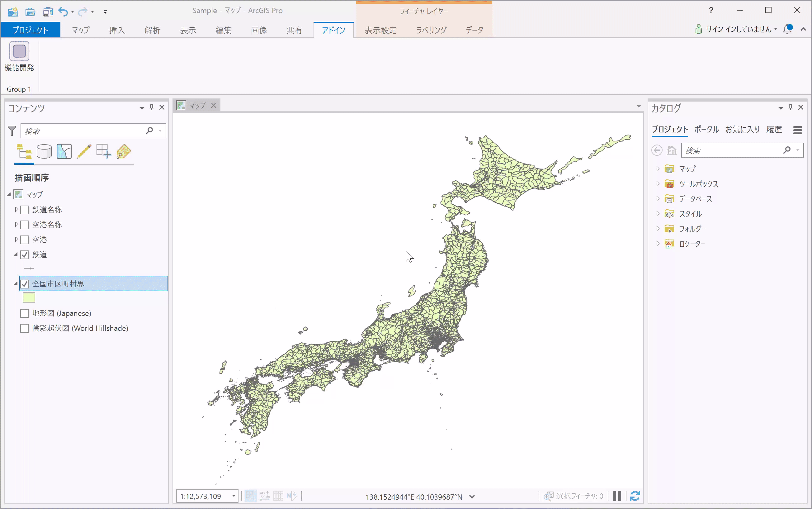
Task: Select List By Data Source icon
Action: click(44, 151)
